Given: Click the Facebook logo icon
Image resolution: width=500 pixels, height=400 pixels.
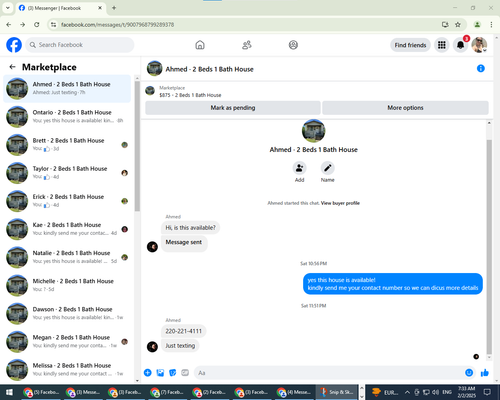Looking at the screenshot, I should (x=14, y=45).
